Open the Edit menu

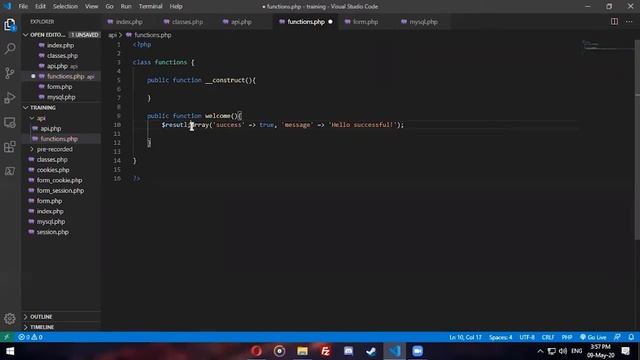coord(40,7)
